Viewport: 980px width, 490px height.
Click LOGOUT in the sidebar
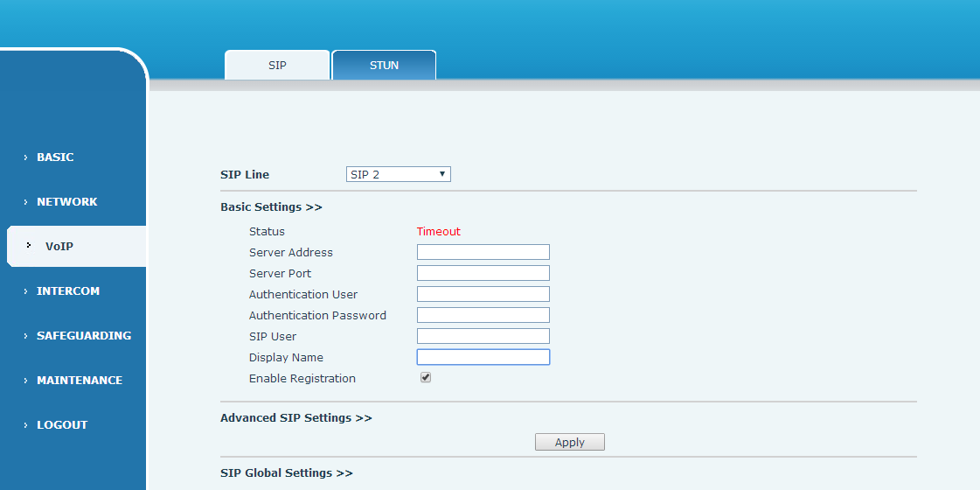click(62, 425)
